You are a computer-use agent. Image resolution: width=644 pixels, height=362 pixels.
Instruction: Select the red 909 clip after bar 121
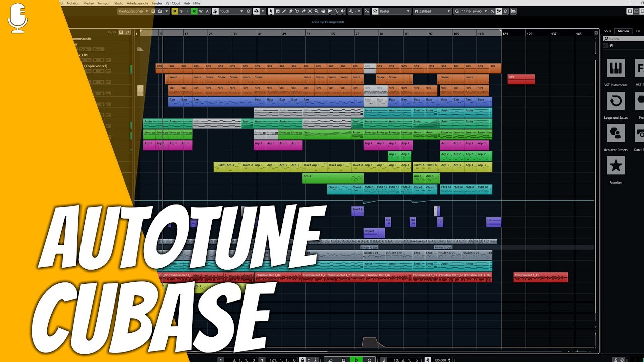tap(521, 79)
